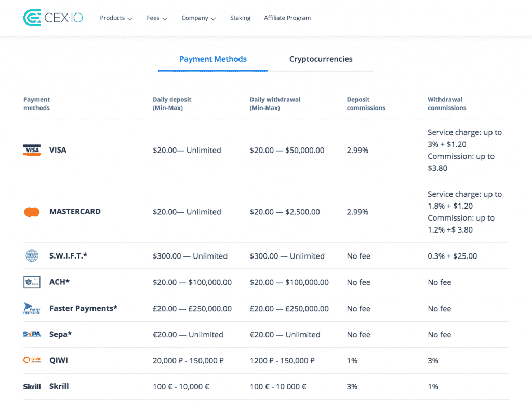Open the Staking page link
The height and width of the screenshot is (408, 532).
240,18
